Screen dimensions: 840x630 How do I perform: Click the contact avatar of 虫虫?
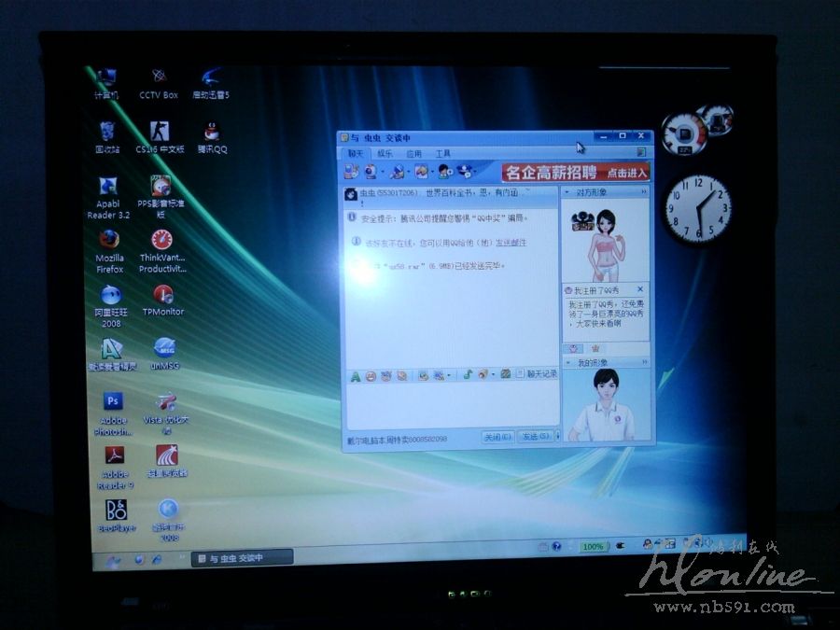click(x=351, y=194)
